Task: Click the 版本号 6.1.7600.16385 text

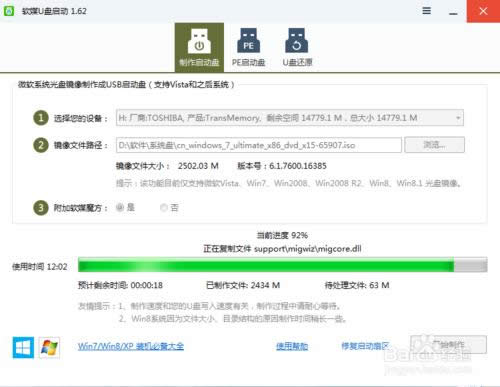Action: [x=282, y=166]
